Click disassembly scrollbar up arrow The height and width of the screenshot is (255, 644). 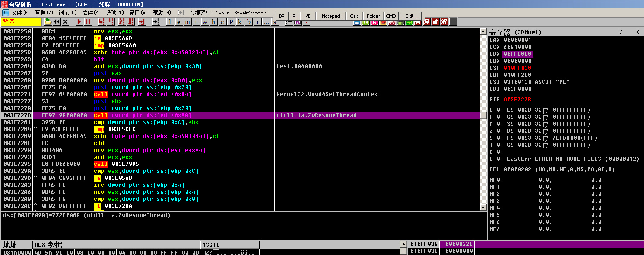(483, 32)
